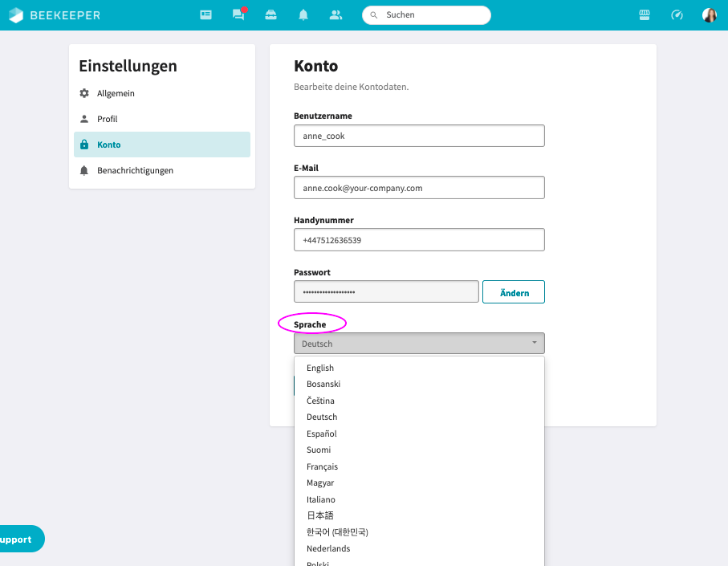Open Benachrichtigungen settings section
728x566 pixels.
click(x=135, y=170)
